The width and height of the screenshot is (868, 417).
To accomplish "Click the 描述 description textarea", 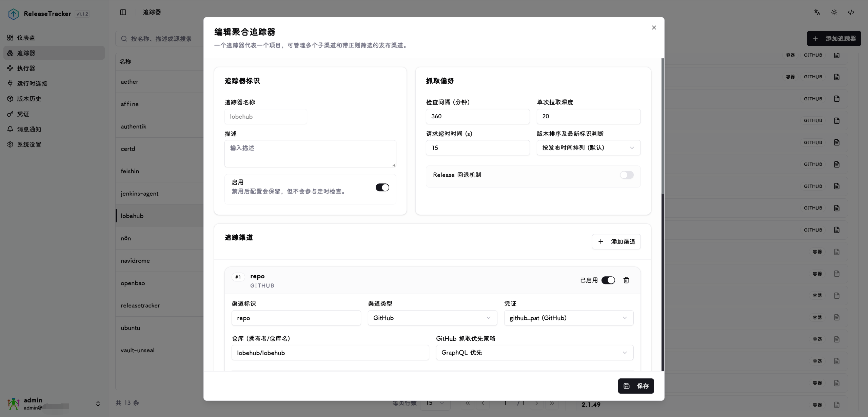I will [x=310, y=154].
